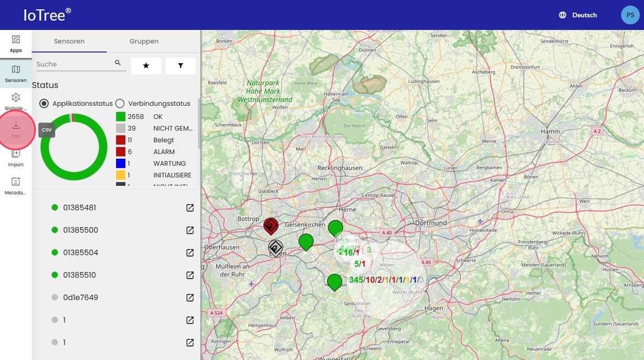Open the Metadata sidebar item

pos(16,185)
